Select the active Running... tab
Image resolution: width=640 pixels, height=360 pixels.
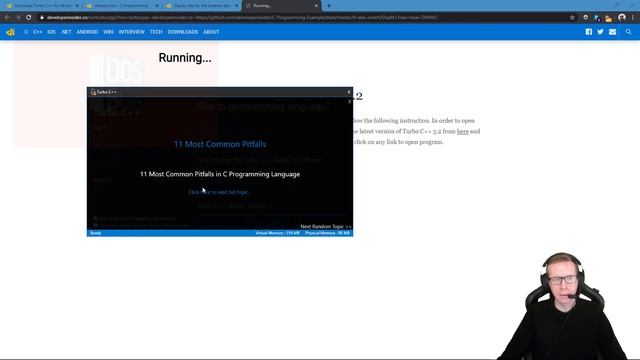[282, 6]
